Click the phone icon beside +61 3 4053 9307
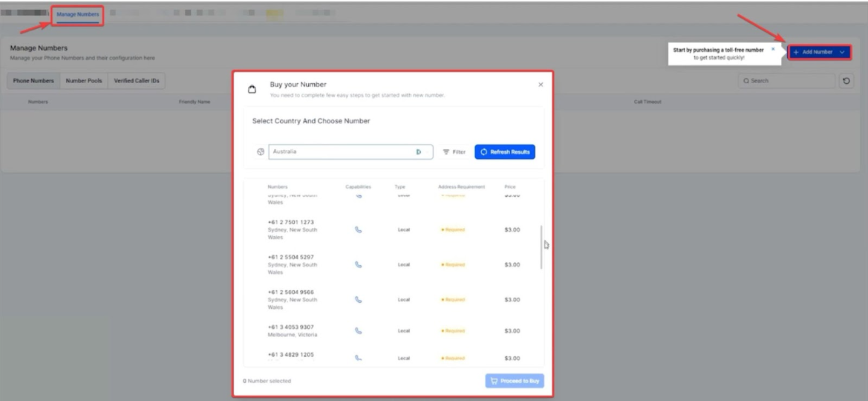 359,330
